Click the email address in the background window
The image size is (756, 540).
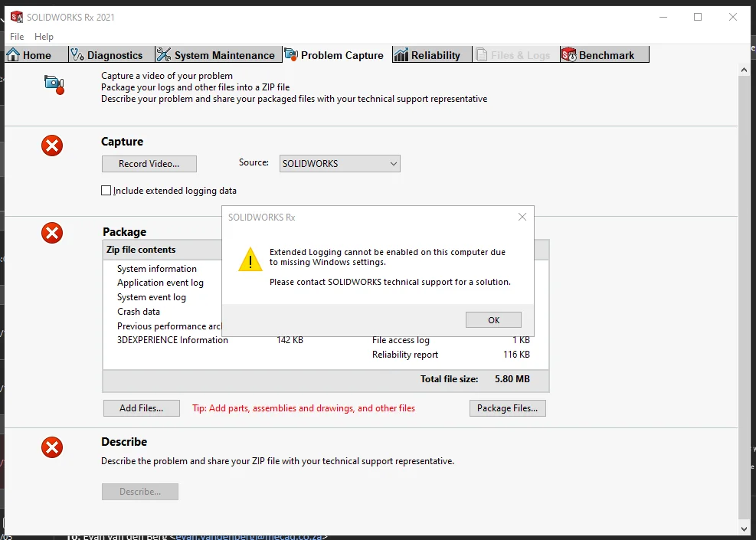point(249,537)
